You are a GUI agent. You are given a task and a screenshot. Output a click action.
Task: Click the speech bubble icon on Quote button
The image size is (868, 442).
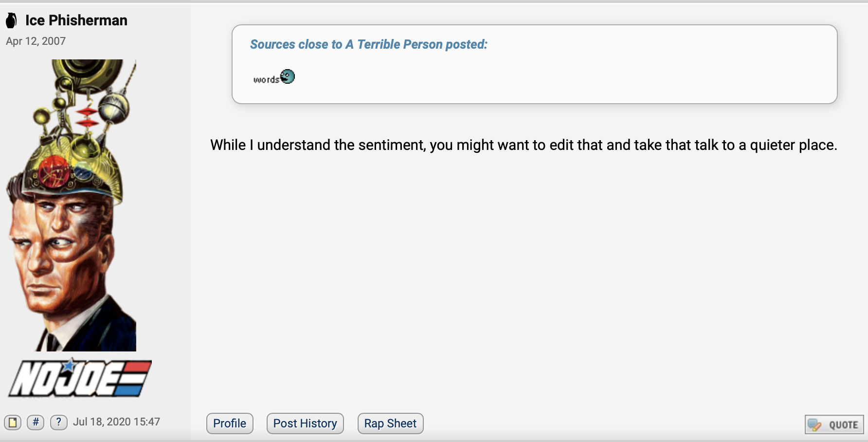(x=814, y=425)
